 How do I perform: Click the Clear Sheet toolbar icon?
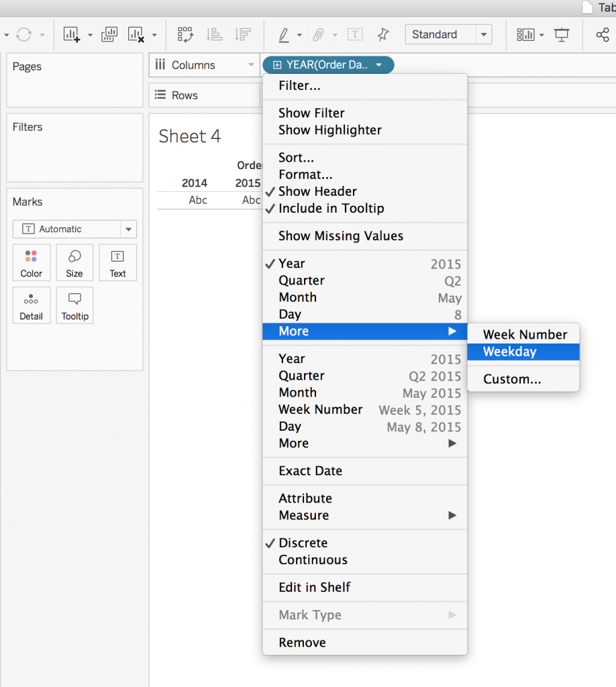136,34
